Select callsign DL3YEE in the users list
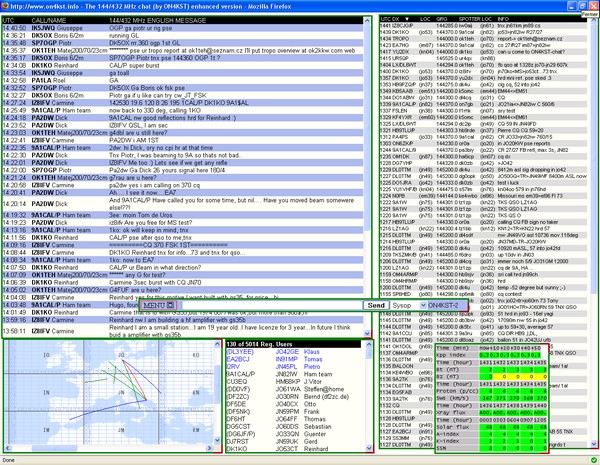600x465 pixels. 240,352
